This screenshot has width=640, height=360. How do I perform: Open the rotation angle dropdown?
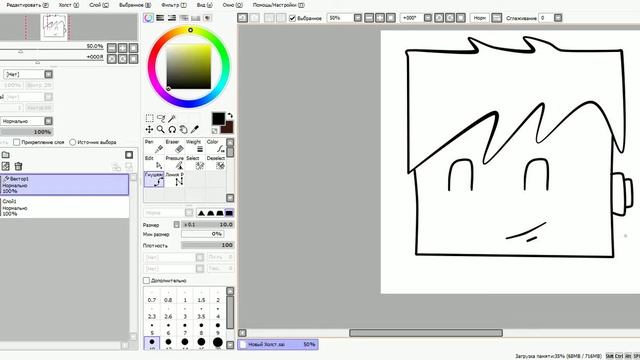point(428,18)
